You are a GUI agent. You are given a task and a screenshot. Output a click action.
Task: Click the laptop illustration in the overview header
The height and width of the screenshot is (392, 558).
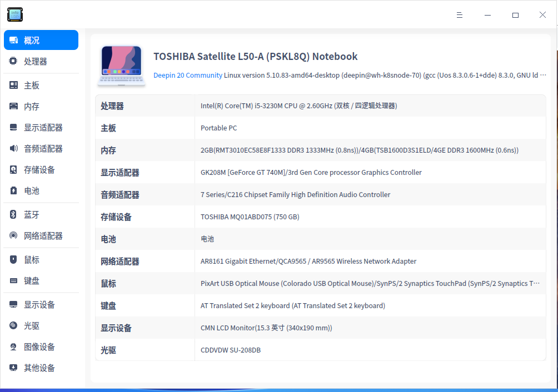pyautogui.click(x=121, y=66)
